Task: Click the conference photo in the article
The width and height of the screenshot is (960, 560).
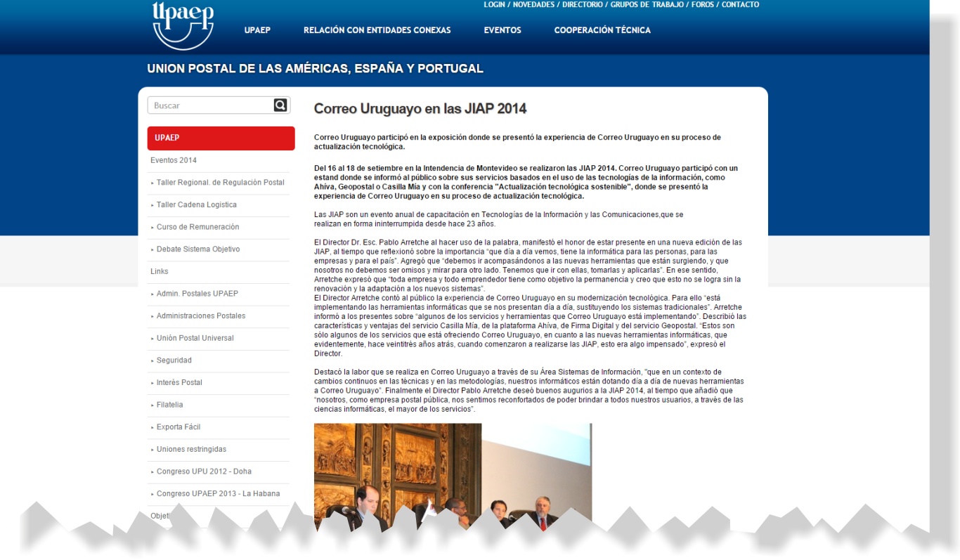Action: point(453,476)
